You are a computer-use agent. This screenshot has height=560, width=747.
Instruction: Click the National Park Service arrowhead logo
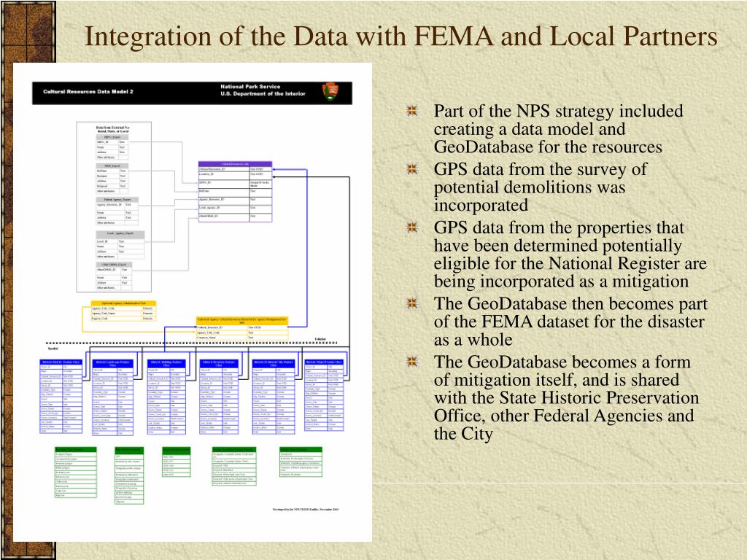330,91
